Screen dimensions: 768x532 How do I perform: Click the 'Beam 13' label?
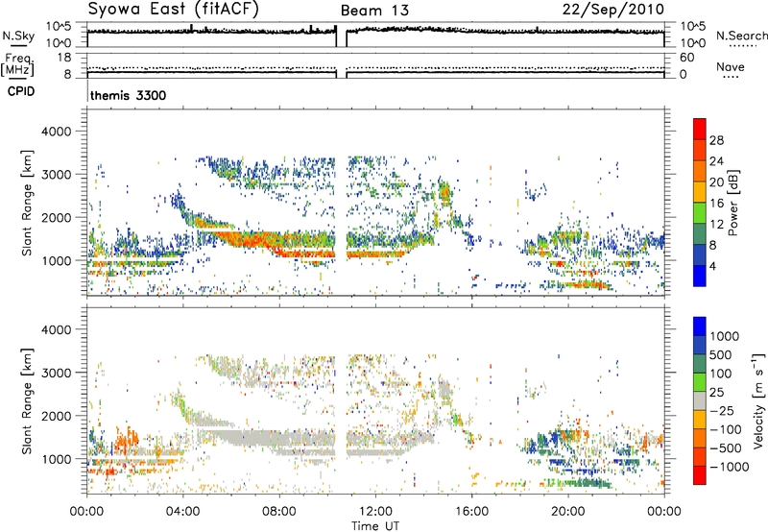pos(374,11)
